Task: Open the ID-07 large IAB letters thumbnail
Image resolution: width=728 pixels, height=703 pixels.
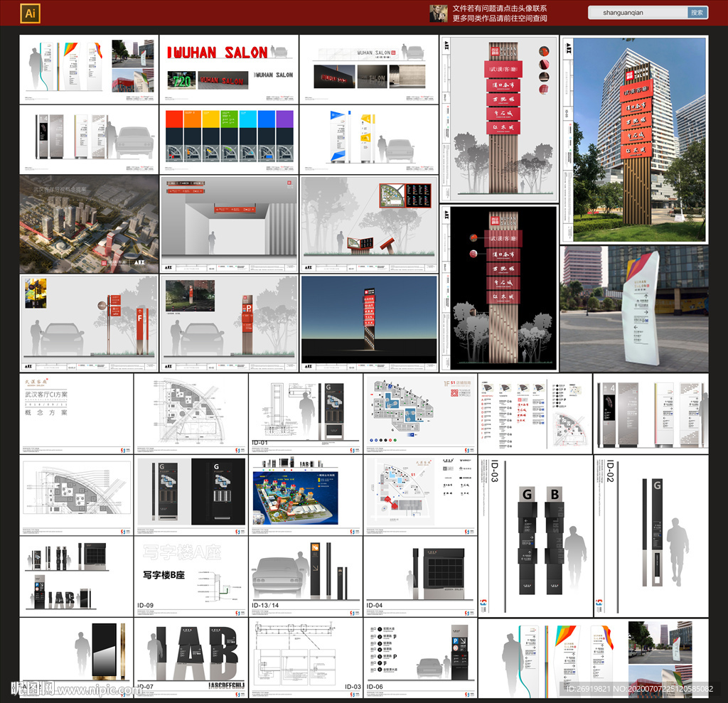Action: pos(191,658)
